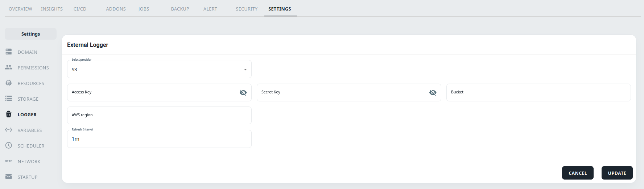Image resolution: width=644 pixels, height=189 pixels.
Task: Click the Update button
Action: (x=617, y=173)
